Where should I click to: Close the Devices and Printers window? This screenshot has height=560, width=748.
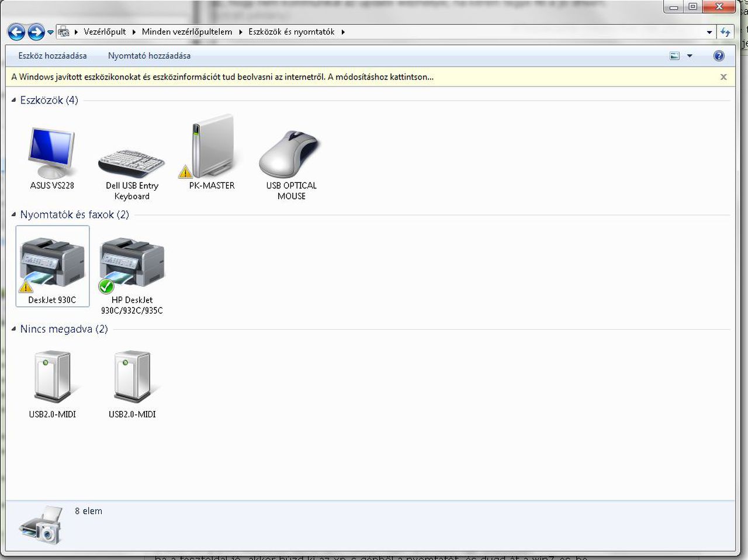719,7
